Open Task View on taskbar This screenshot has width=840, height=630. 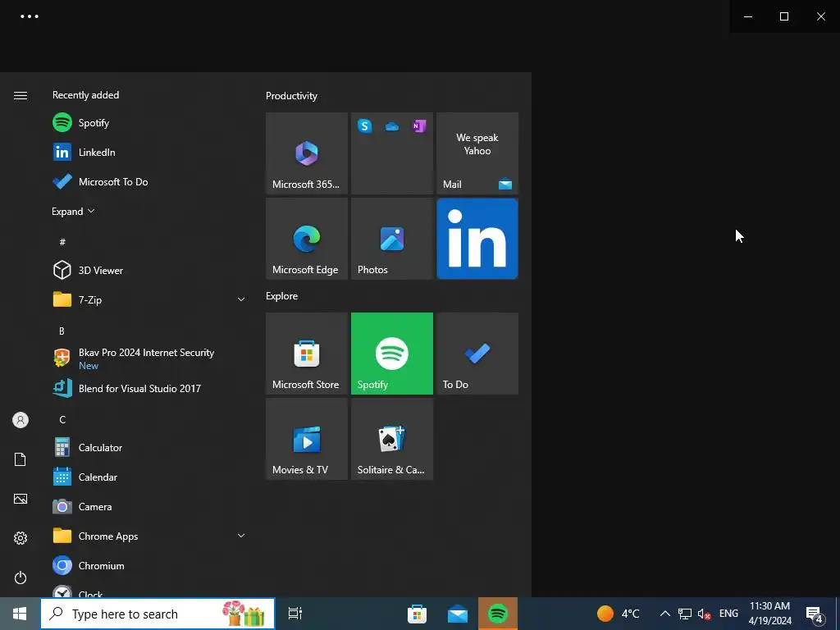click(295, 614)
